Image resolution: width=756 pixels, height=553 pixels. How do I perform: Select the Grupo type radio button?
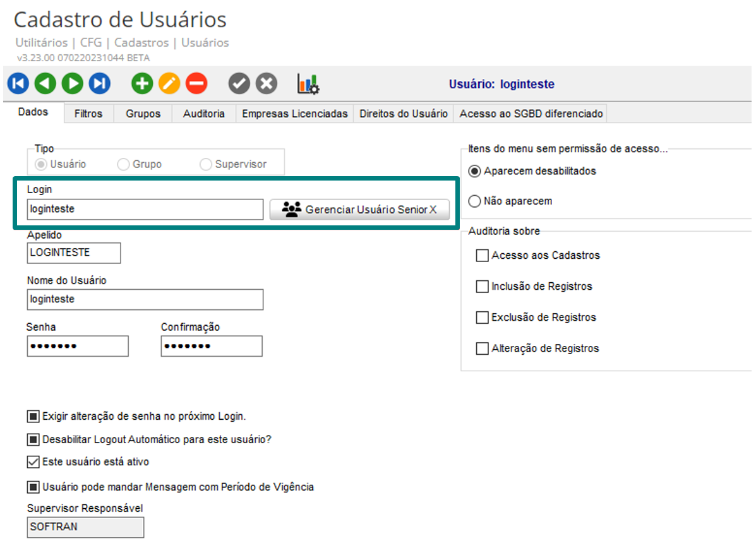[x=123, y=164]
